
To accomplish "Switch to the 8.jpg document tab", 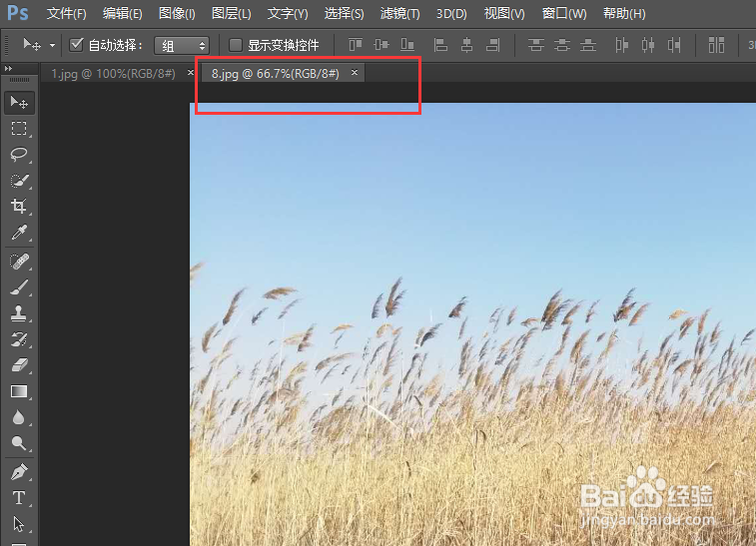I will (276, 74).
